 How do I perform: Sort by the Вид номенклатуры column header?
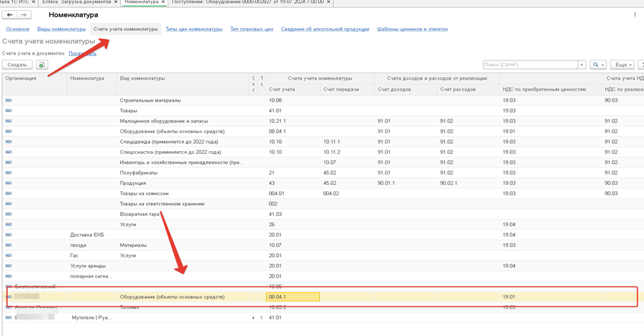pyautogui.click(x=183, y=83)
